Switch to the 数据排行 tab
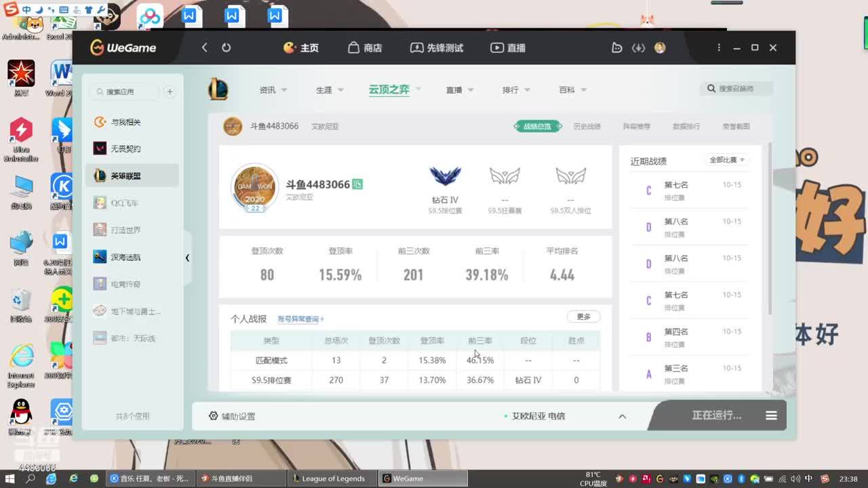Screen dimensions: 868x488 click(x=686, y=126)
